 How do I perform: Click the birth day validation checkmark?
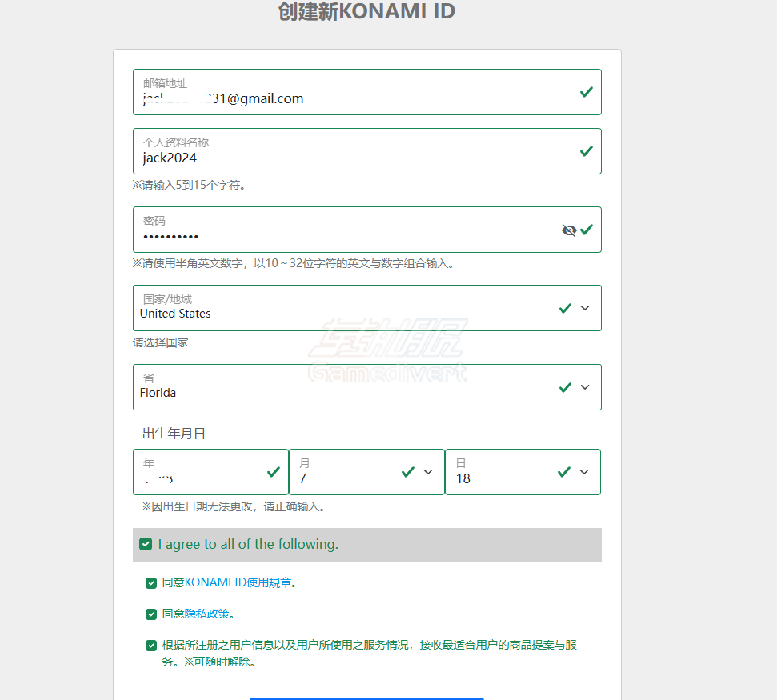pyautogui.click(x=564, y=472)
